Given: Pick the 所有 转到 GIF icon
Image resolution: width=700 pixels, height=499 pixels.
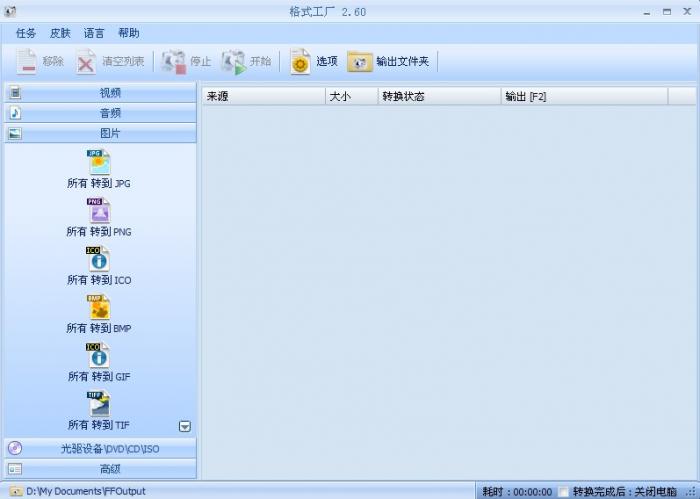Looking at the screenshot, I should pyautogui.click(x=98, y=355).
